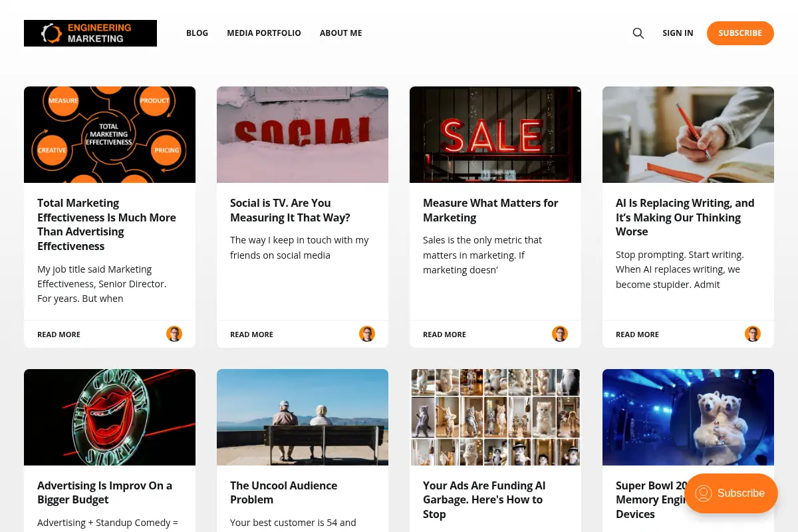798x532 pixels.
Task: Open the floating Subscribe portal button
Action: pyautogui.click(x=731, y=493)
